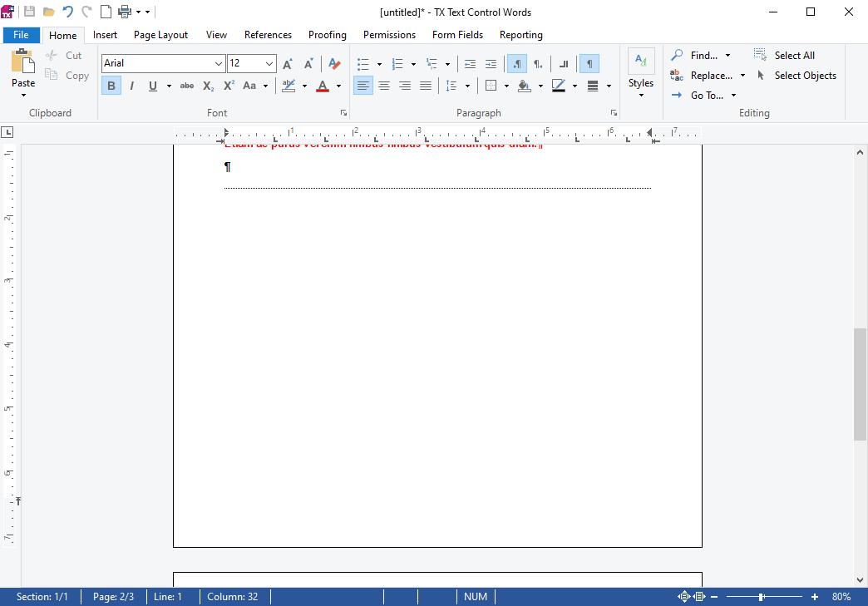Viewport: 868px width, 606px height.
Task: Click the Cut button
Action: [63, 56]
